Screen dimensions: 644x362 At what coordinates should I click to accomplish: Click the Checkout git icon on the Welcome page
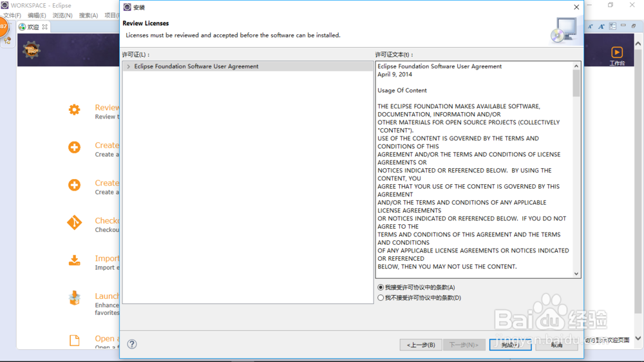(74, 223)
